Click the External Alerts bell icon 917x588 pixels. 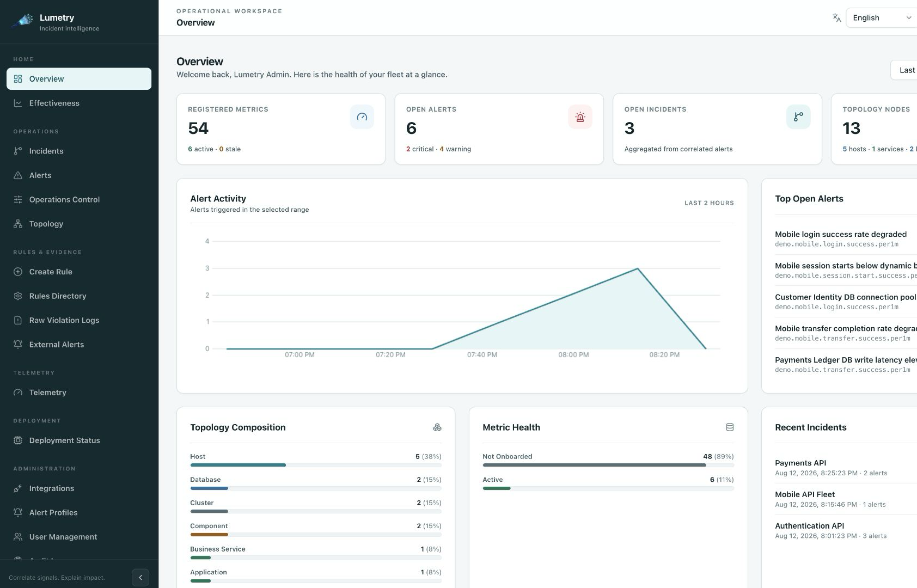click(18, 344)
